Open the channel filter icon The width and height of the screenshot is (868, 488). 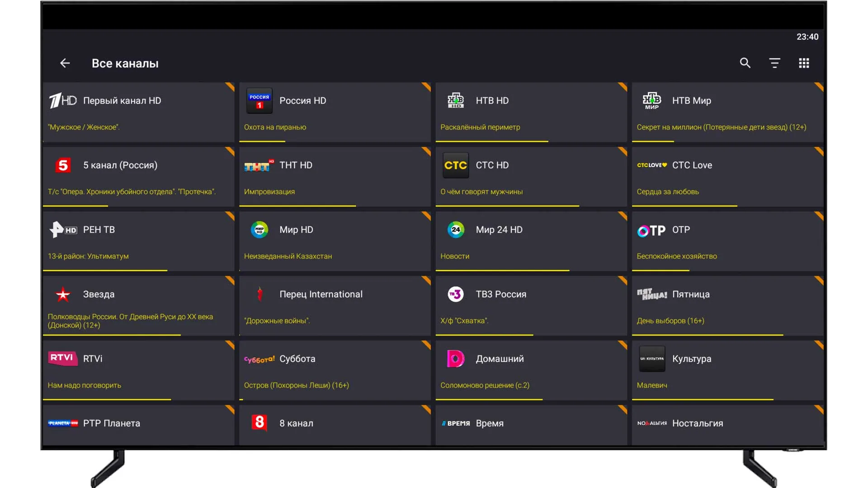[774, 63]
